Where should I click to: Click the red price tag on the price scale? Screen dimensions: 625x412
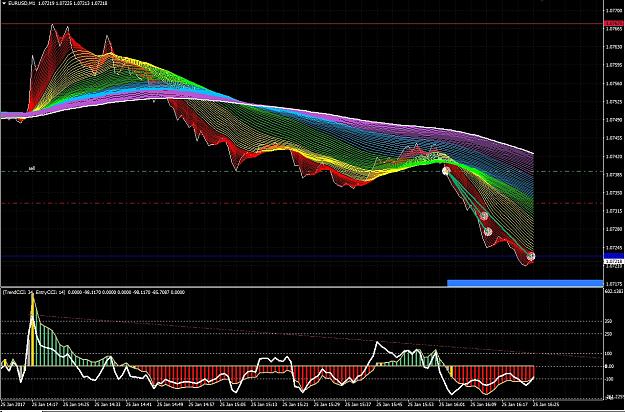click(614, 24)
